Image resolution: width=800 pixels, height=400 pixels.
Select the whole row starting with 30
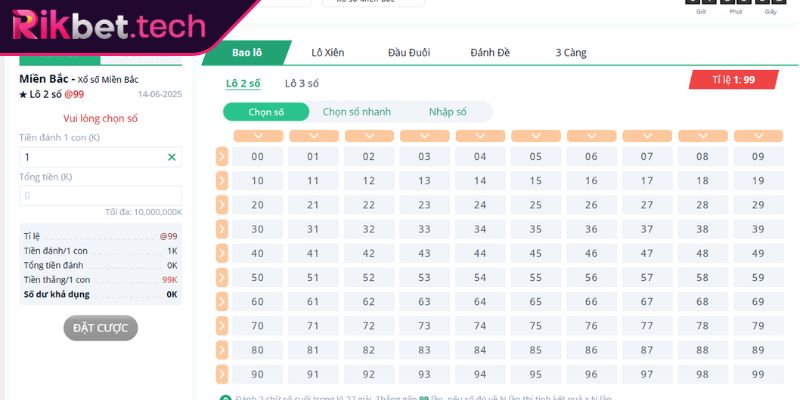pos(222,229)
